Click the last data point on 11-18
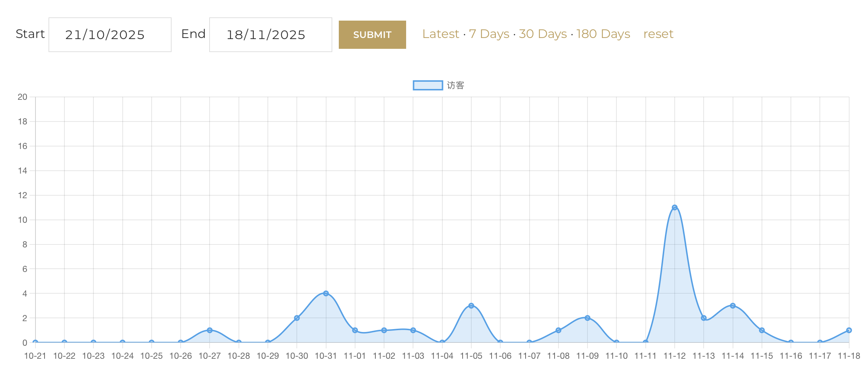 tap(848, 330)
